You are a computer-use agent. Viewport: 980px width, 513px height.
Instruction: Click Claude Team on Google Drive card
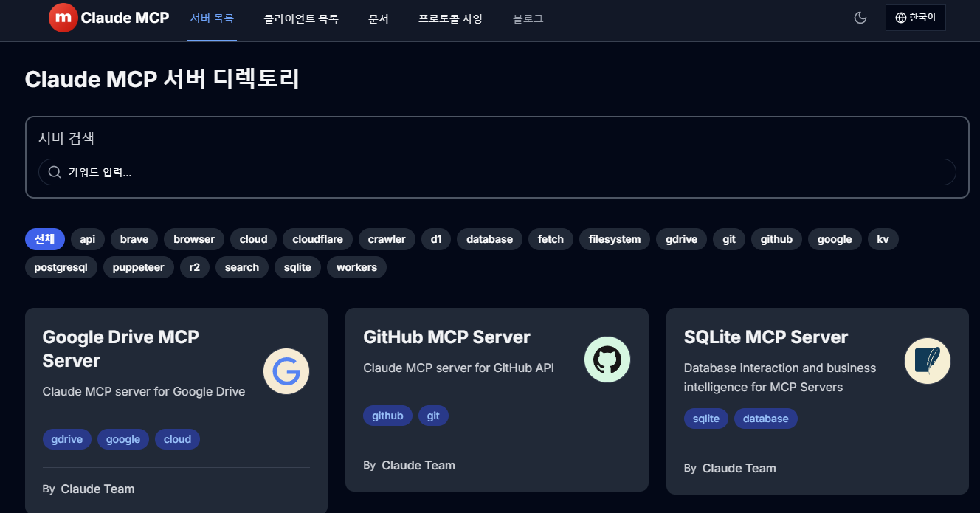[97, 489]
